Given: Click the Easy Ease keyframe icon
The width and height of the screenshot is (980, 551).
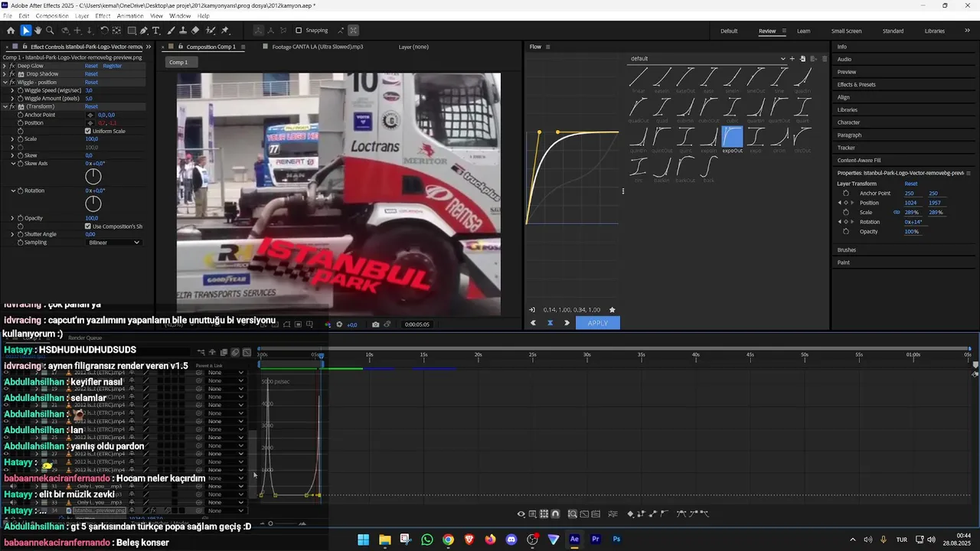Looking at the screenshot, I should tap(681, 514).
